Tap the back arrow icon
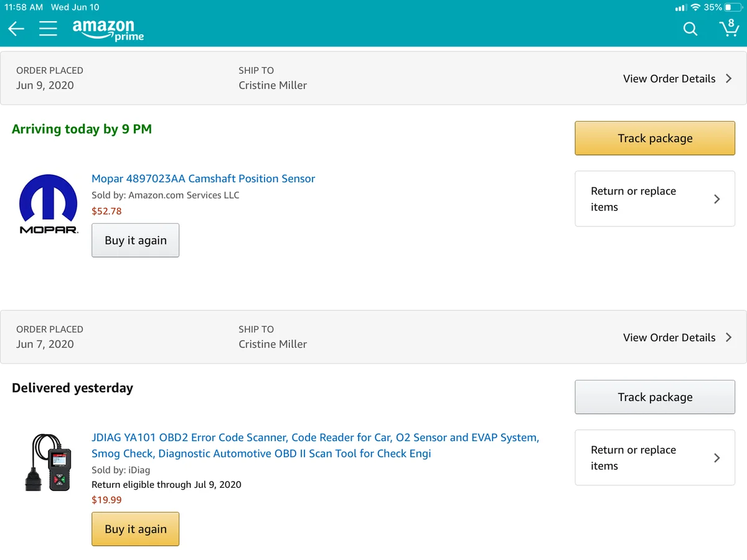Screen dimensions: 747x560 [x=16, y=29]
